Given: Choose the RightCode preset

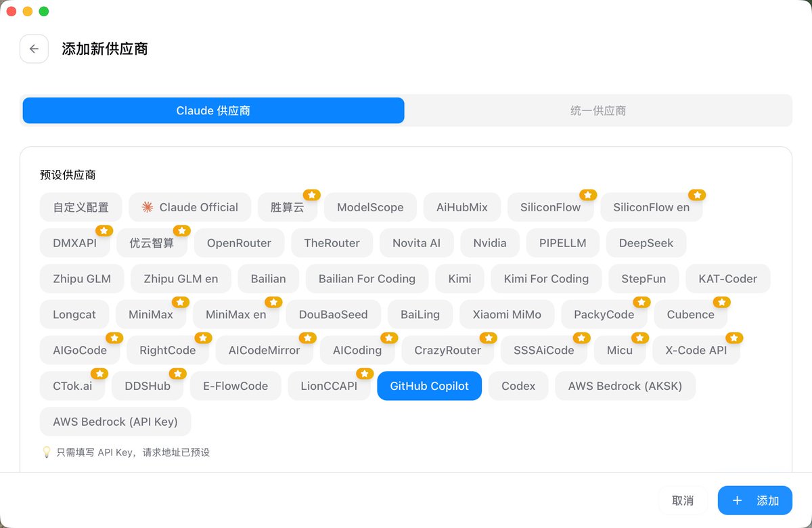Looking at the screenshot, I should 168,350.
